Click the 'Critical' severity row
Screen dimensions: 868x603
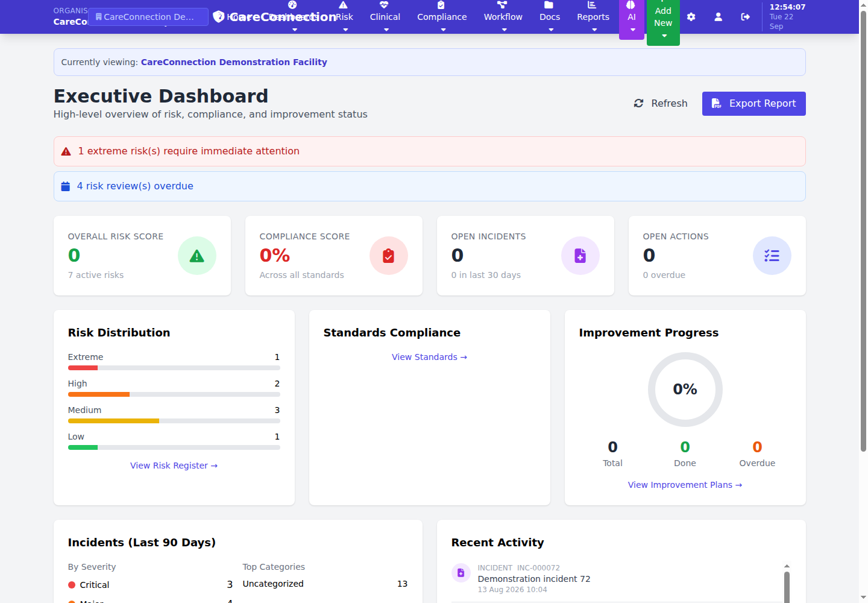pyautogui.click(x=151, y=585)
